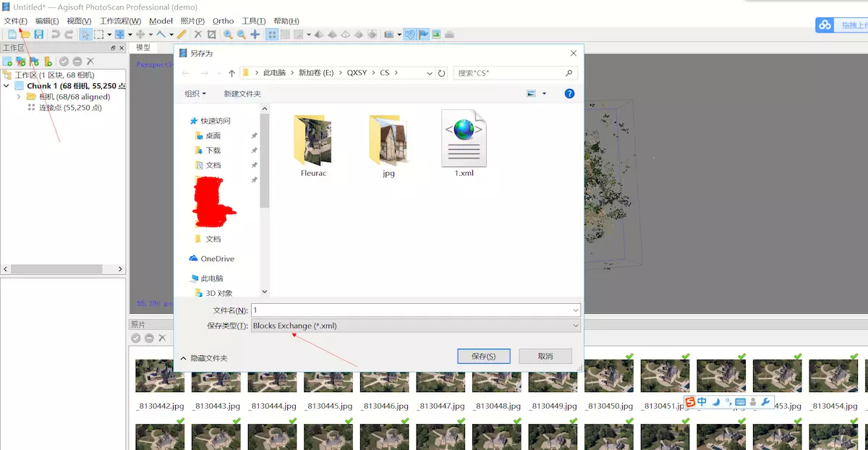
Task: Expand the 相机 (68/68 aligned) folder node
Action: click(x=18, y=97)
